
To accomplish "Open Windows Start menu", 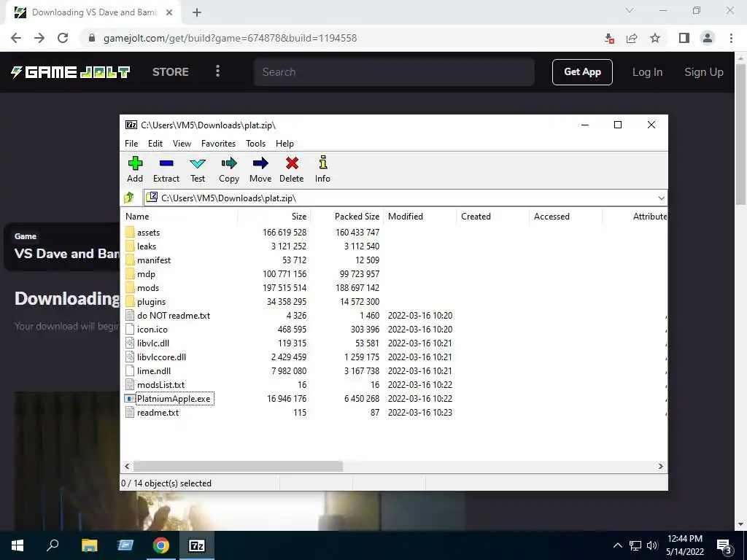I will pyautogui.click(x=18, y=545).
